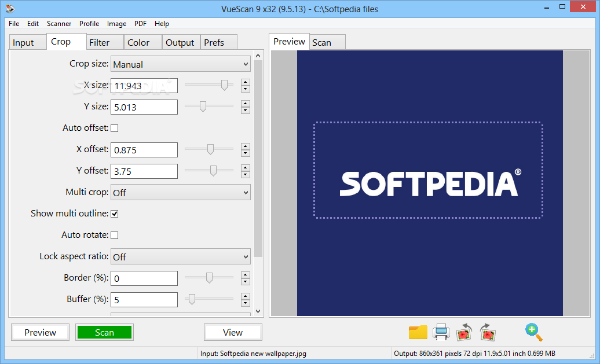Open the Profile menu
Image resolution: width=600 pixels, height=364 pixels.
click(89, 24)
